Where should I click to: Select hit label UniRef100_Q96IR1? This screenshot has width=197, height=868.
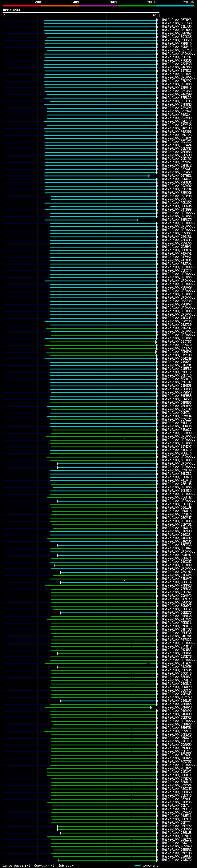pos(177,236)
